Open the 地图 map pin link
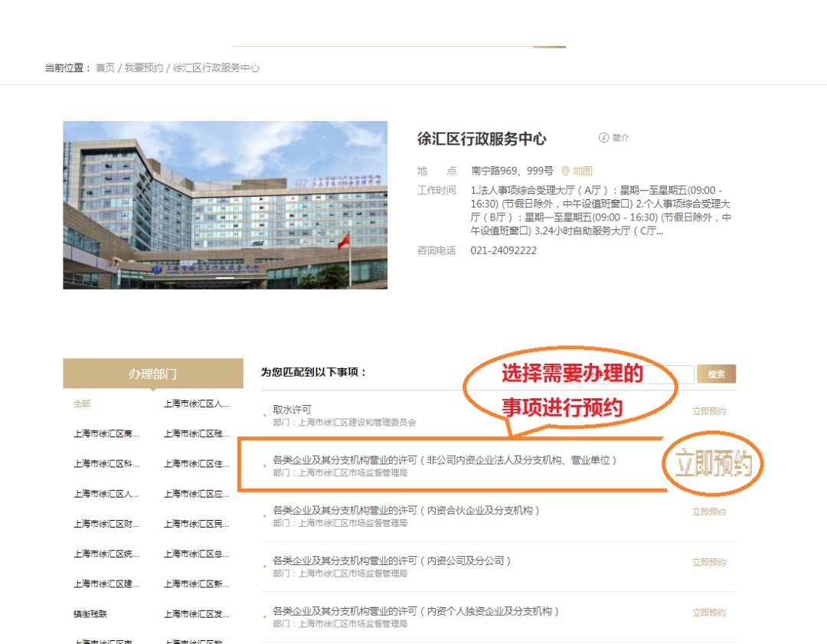Screen dimensions: 827x644 tap(577, 172)
